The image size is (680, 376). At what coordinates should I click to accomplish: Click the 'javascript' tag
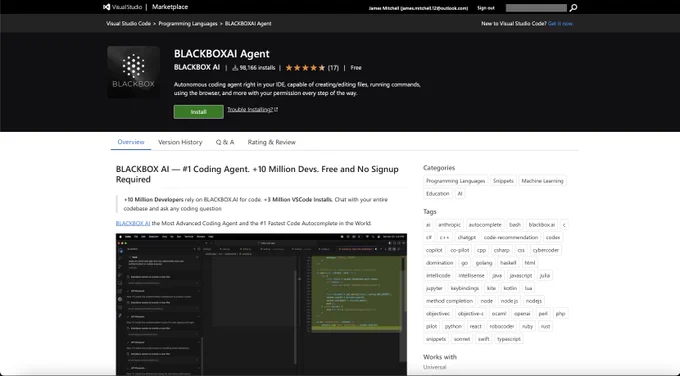(520, 275)
